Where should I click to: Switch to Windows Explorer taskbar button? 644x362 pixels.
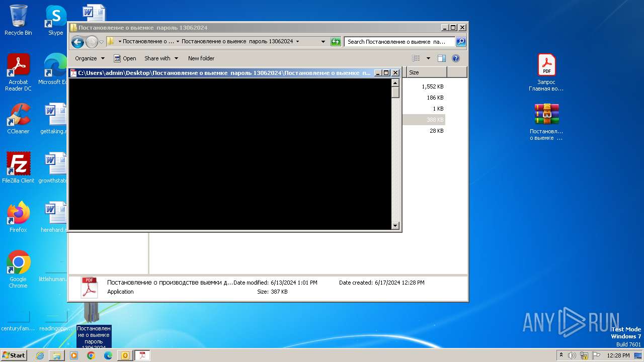(57, 355)
